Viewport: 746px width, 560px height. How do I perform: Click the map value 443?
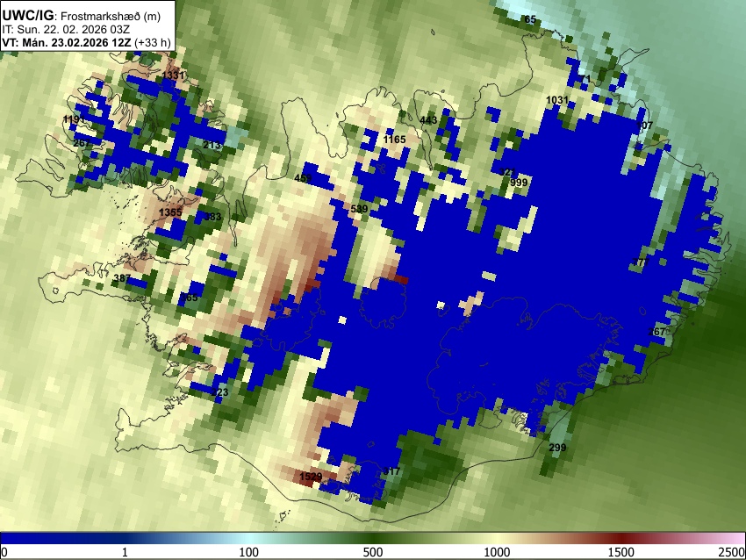click(x=428, y=120)
